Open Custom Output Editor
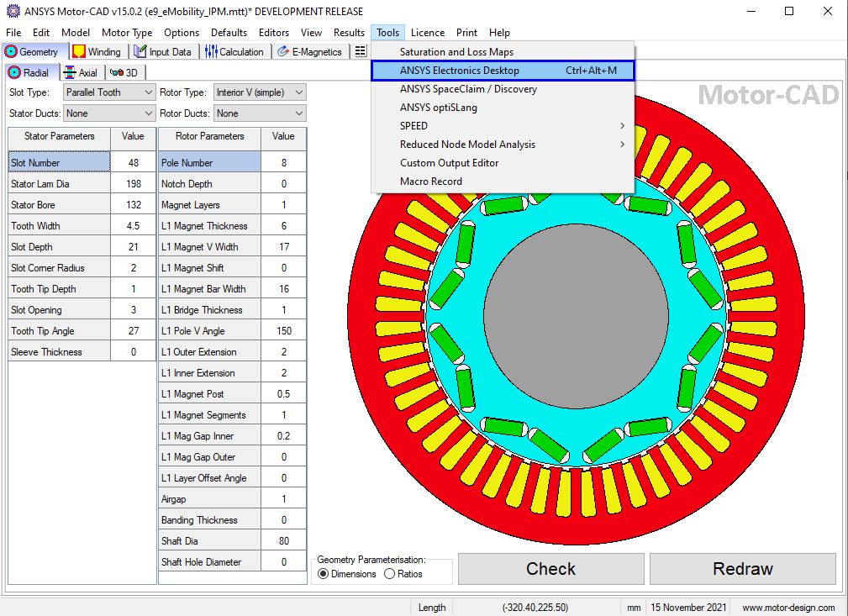Image resolution: width=848 pixels, height=616 pixels. pyautogui.click(x=503, y=163)
